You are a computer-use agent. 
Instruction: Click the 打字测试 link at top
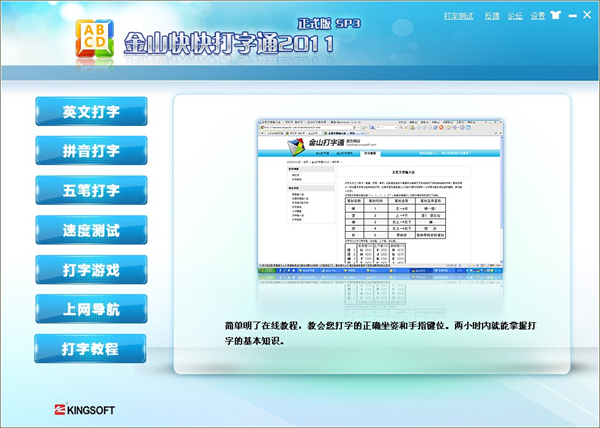[459, 17]
